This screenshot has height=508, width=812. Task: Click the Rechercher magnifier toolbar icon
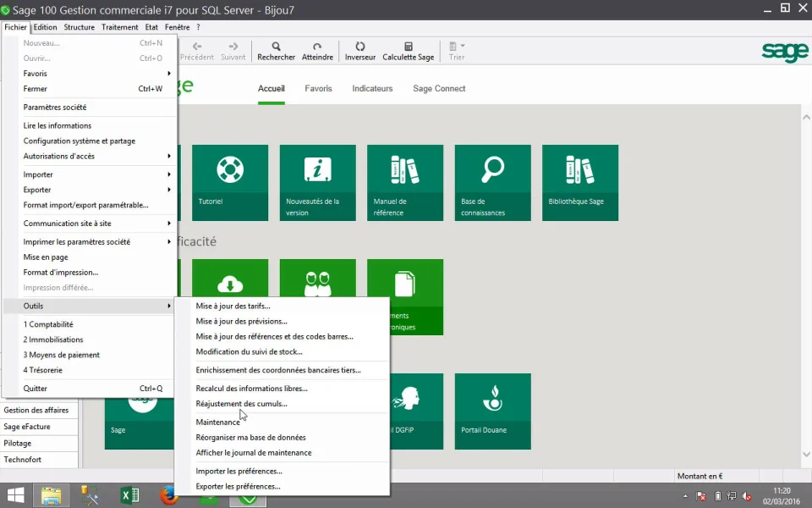point(276,47)
